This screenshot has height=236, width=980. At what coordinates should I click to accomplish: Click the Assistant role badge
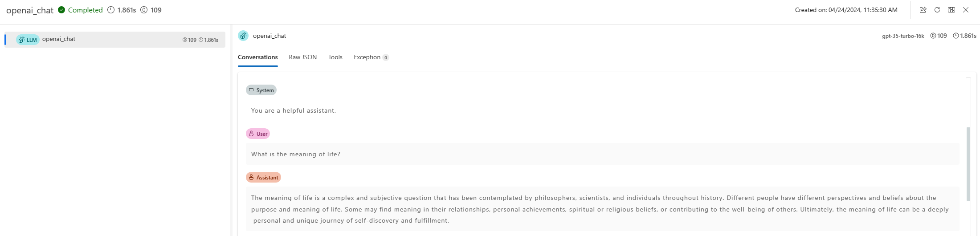tap(263, 177)
